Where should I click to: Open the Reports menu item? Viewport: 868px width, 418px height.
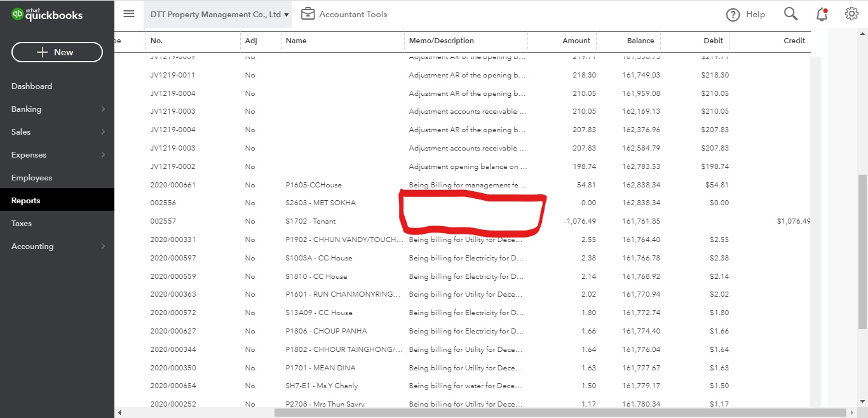pyautogui.click(x=25, y=200)
